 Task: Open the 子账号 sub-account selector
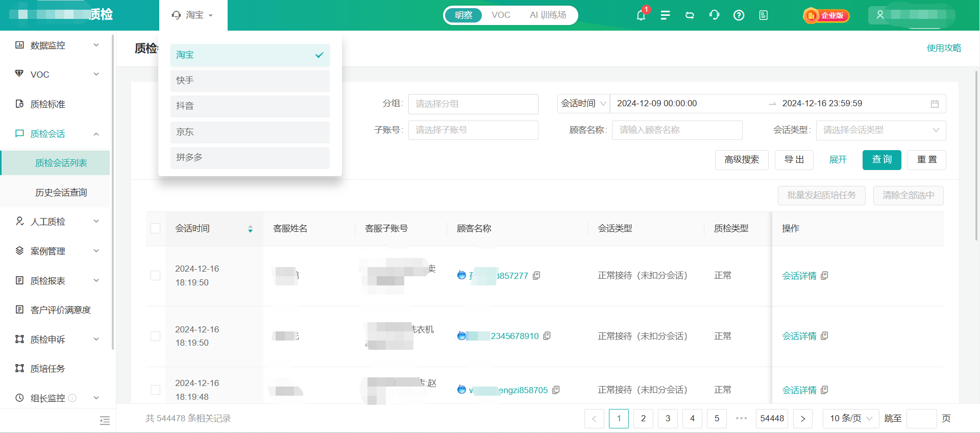(473, 130)
